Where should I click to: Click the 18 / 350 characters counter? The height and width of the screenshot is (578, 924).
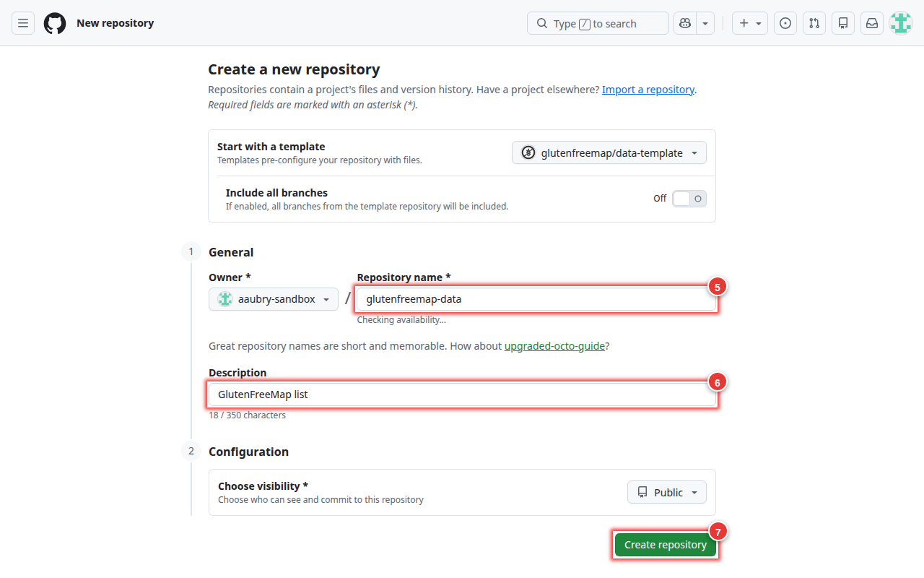tap(248, 415)
